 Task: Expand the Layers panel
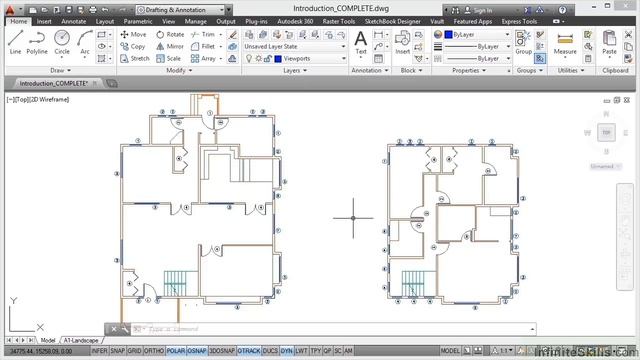295,70
